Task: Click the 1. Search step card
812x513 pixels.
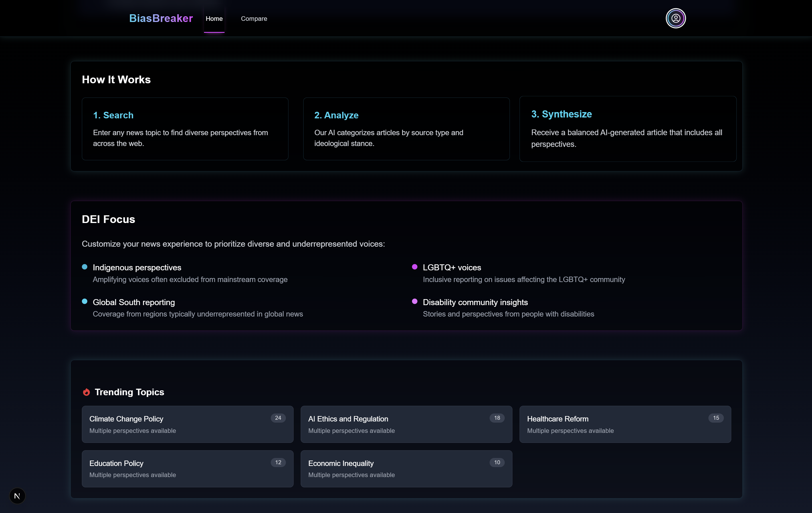Action: pyautogui.click(x=185, y=129)
